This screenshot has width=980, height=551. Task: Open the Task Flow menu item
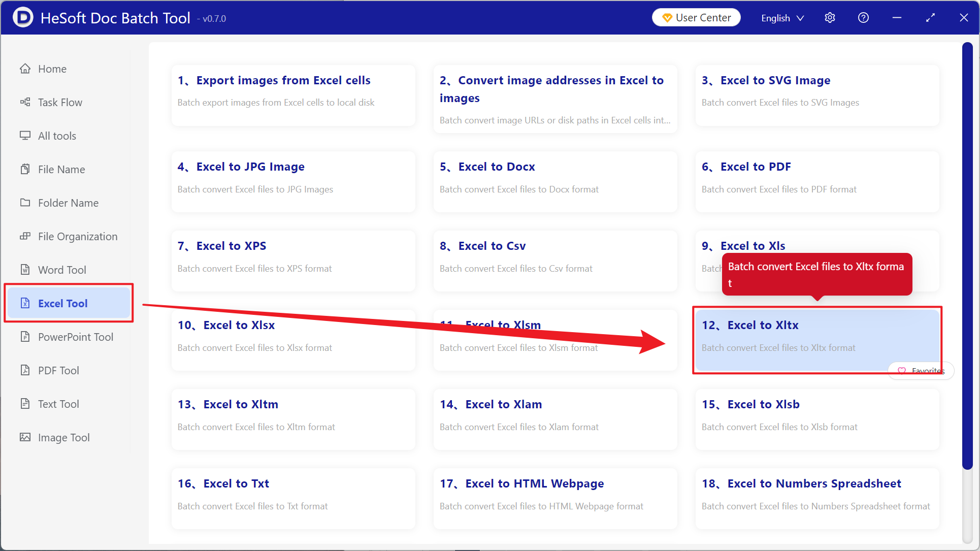point(70,102)
